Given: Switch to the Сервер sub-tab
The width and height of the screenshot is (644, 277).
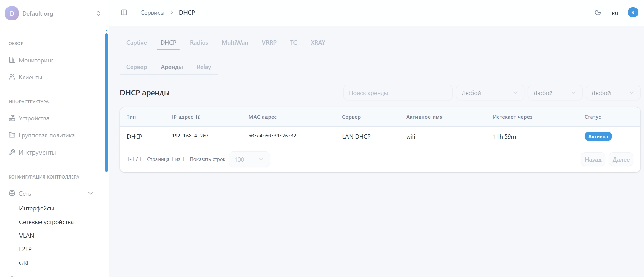Looking at the screenshot, I should coord(137,67).
